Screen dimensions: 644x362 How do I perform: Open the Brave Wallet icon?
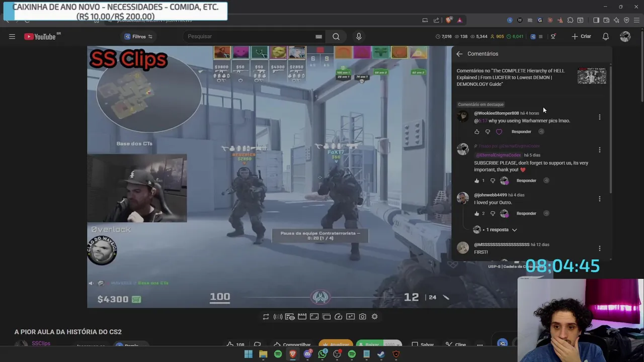click(606, 20)
